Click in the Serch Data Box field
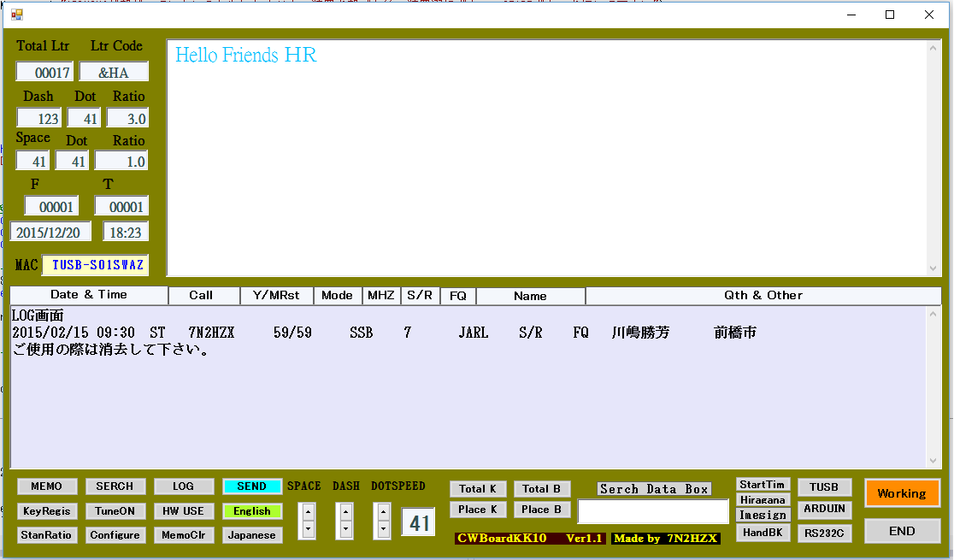 653,511
